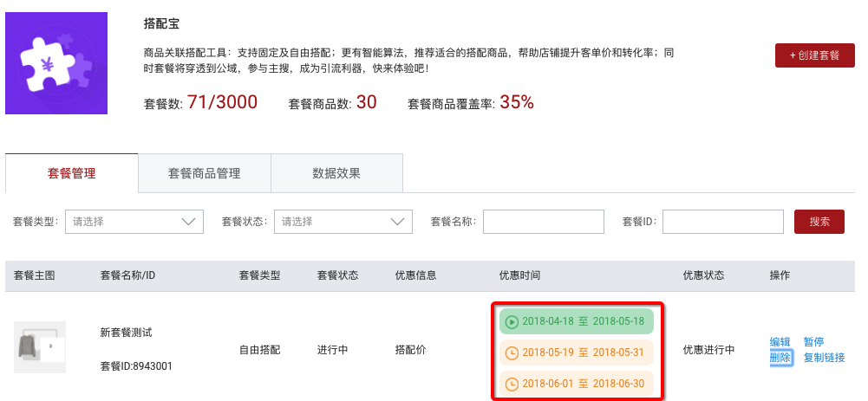Click the clock icon for 2018-05-19 period

point(512,352)
